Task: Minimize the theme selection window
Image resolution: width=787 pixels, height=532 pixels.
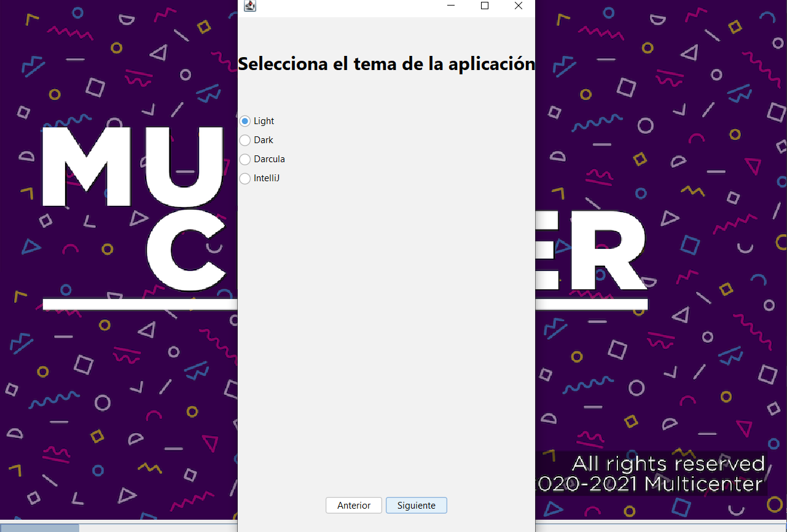Action: point(451,6)
